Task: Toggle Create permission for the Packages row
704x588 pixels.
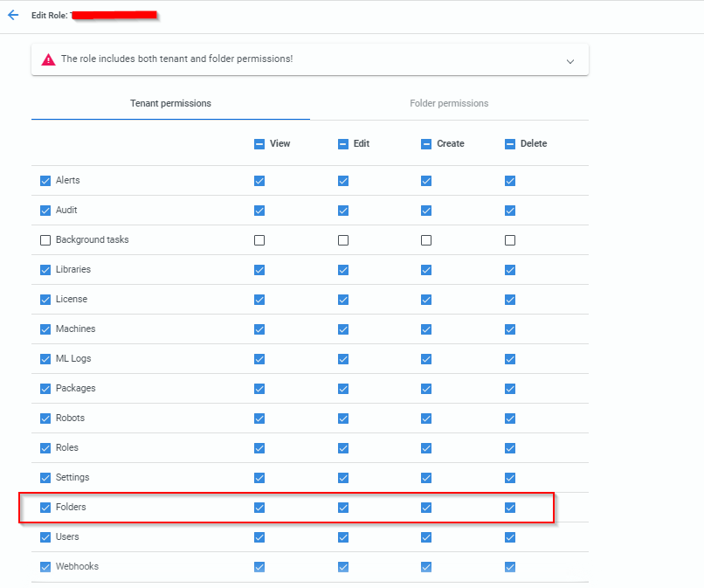Action: 426,388
